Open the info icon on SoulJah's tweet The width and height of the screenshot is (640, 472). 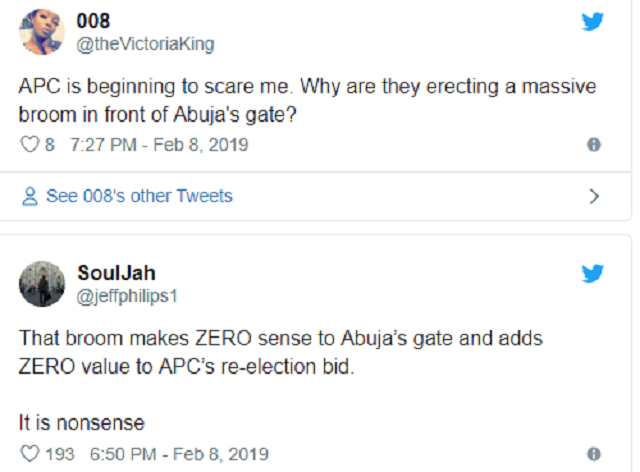593,454
